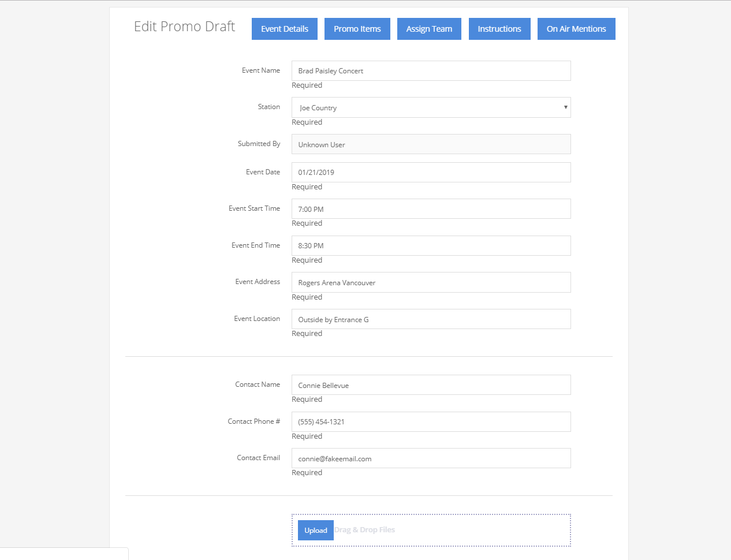The image size is (731, 560).
Task: Open the Instructions tab
Action: [x=499, y=29]
